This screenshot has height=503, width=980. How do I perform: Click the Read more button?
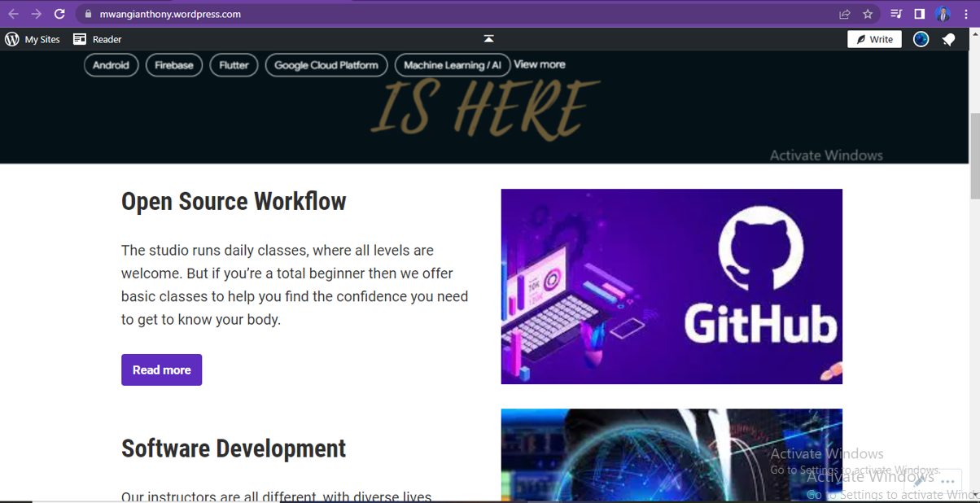[161, 370]
